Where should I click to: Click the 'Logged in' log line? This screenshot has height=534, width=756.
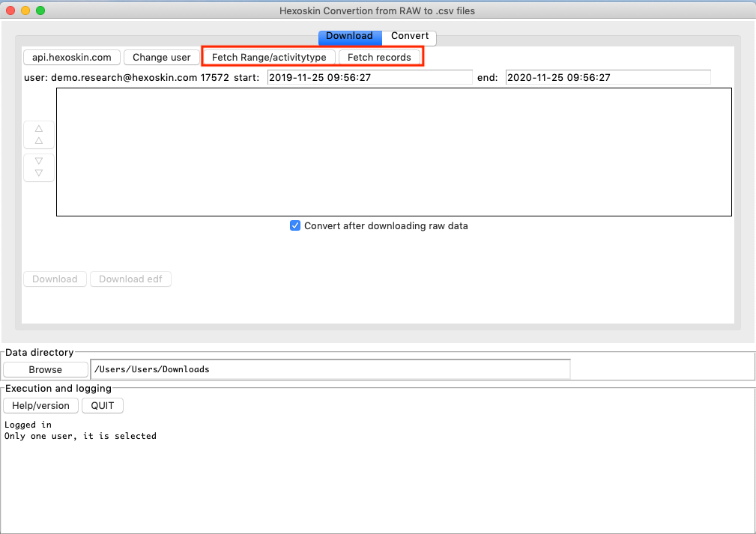coord(28,425)
